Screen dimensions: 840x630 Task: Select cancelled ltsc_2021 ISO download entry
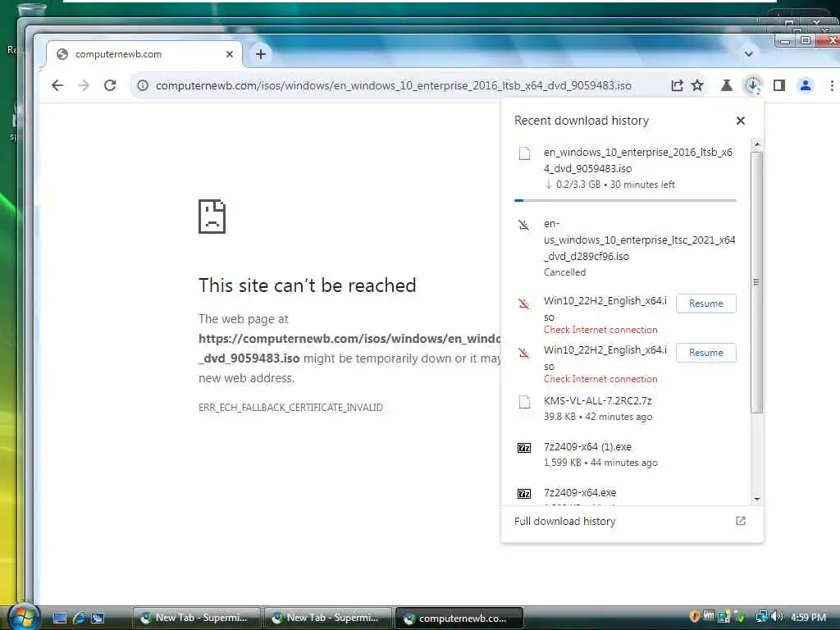pyautogui.click(x=625, y=248)
